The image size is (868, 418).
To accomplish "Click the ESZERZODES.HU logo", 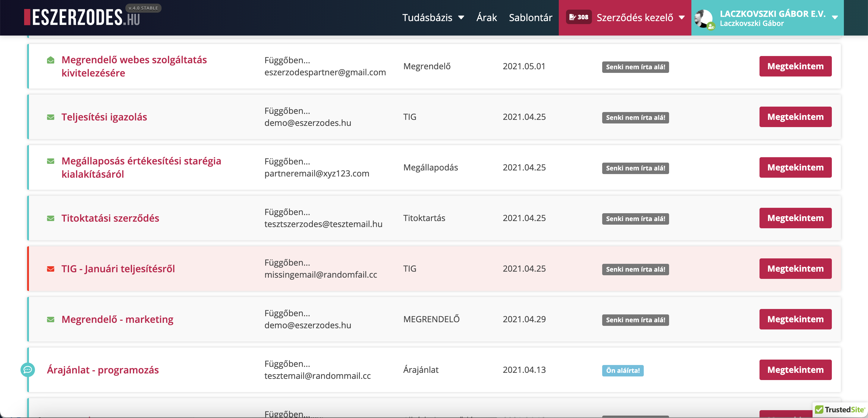I will coord(83,17).
